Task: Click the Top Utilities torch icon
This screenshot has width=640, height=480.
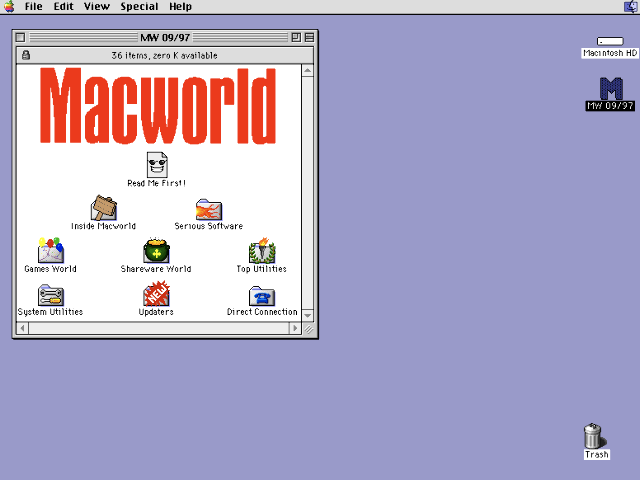Action: click(262, 250)
